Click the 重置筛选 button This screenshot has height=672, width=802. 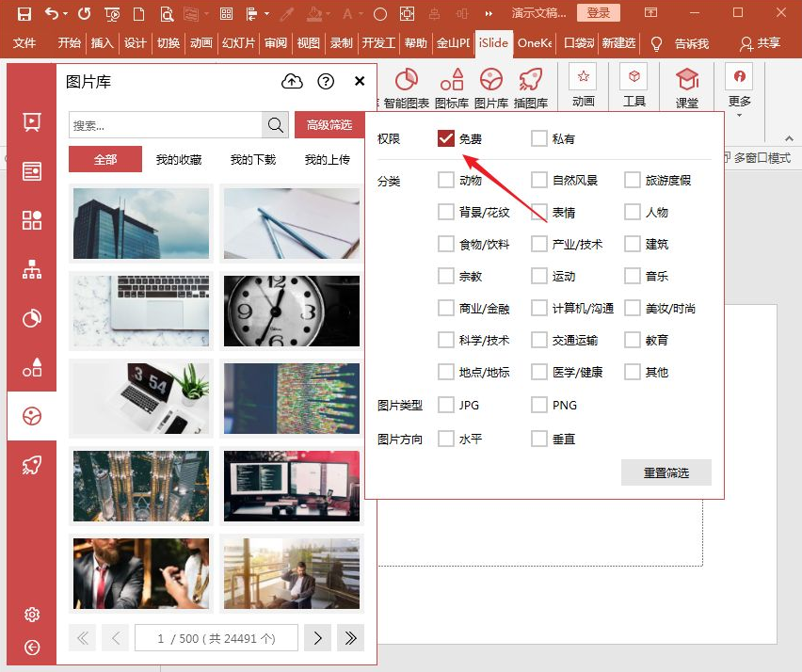coord(666,472)
